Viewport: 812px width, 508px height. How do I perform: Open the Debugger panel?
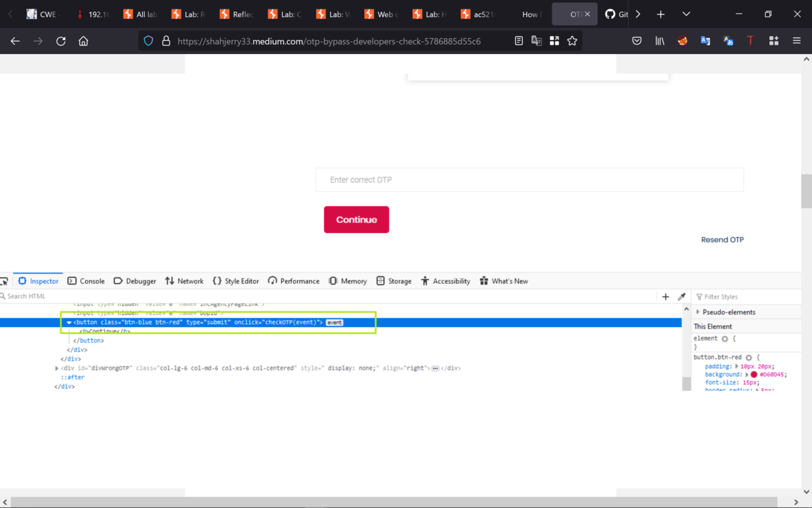click(x=135, y=281)
